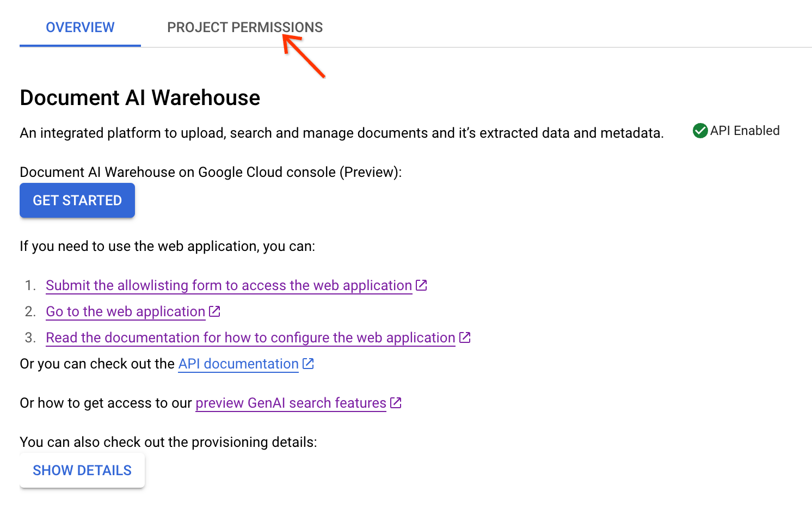Click external-link icon after GenAI search features
The height and width of the screenshot is (516, 812).
click(x=396, y=402)
